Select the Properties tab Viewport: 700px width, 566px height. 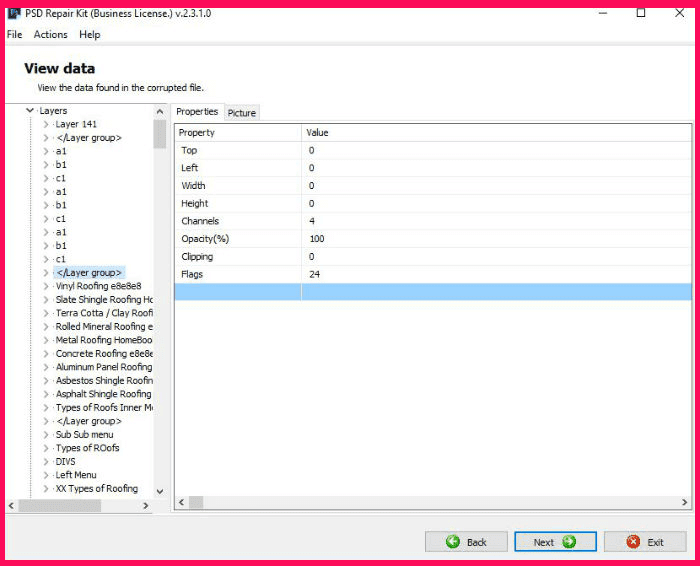pos(197,112)
